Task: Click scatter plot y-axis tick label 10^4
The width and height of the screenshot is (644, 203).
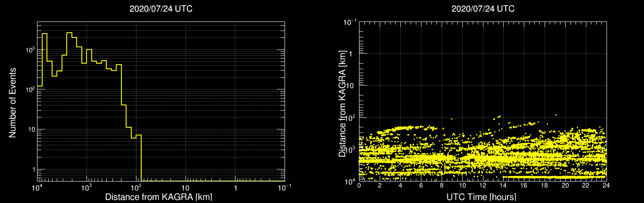Action: [351, 181]
